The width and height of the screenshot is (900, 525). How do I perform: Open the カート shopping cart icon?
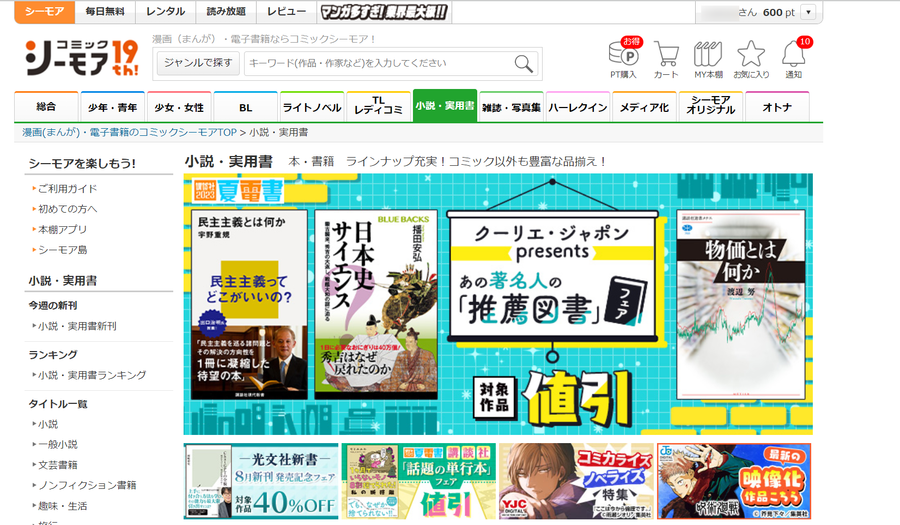click(x=666, y=58)
